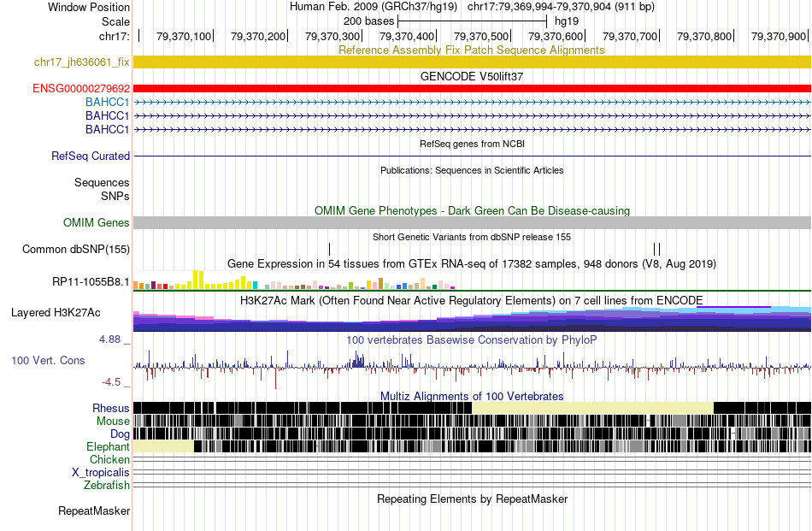The width and height of the screenshot is (812, 531).
Task: Open the RefSeq Curated track label
Action: click(x=91, y=156)
